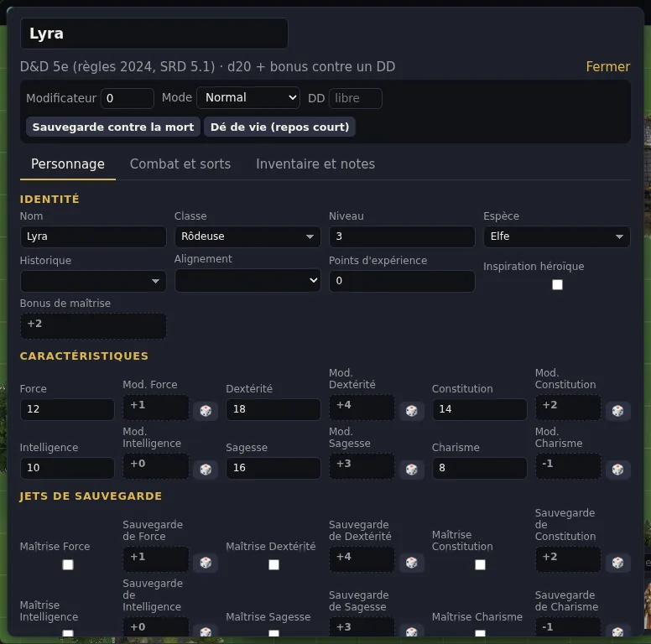
Task: Click the Sauvegarde contre la mort button
Action: click(x=113, y=127)
